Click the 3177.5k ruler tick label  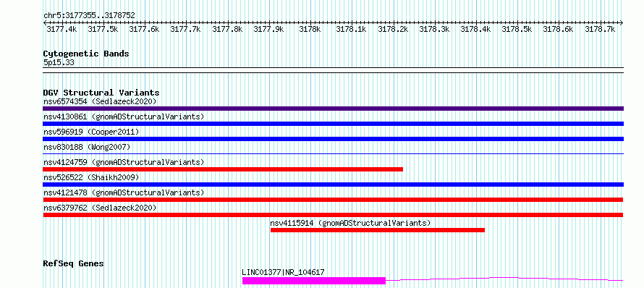[103, 29]
